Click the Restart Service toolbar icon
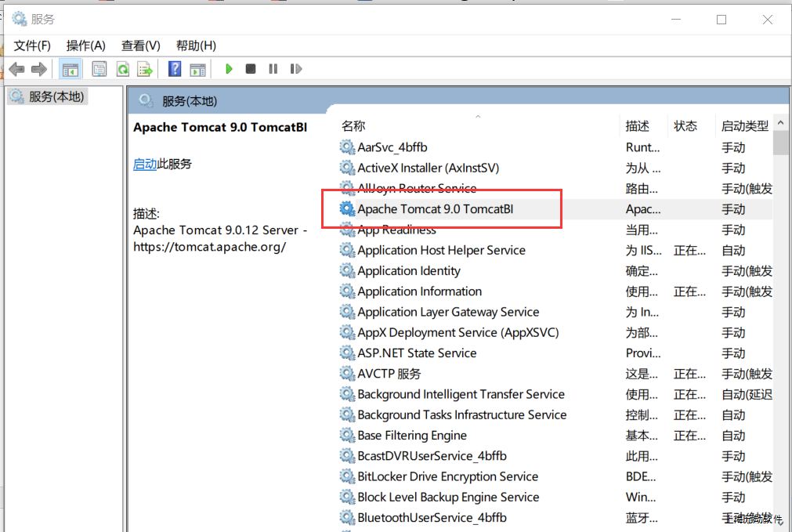The width and height of the screenshot is (792, 532). (x=295, y=69)
